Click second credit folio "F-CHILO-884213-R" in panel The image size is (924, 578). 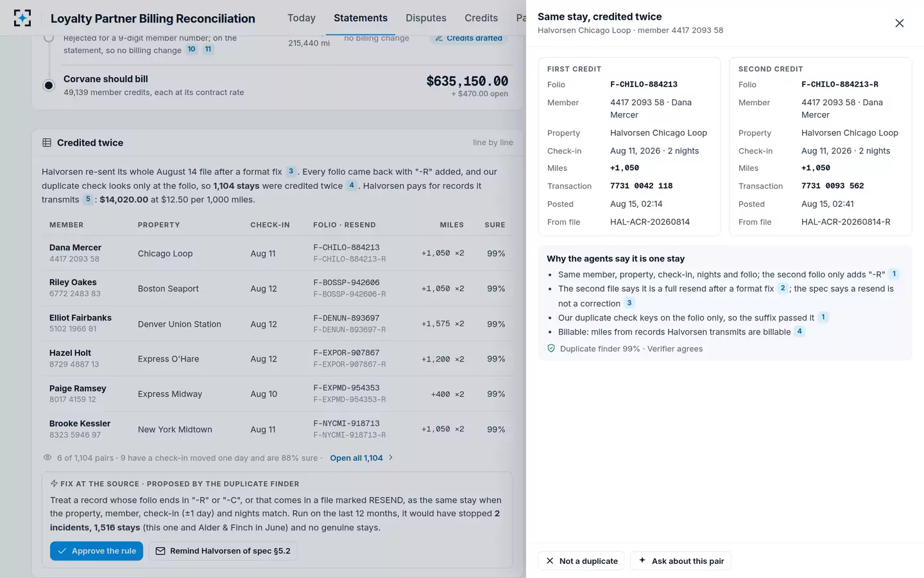coord(840,84)
